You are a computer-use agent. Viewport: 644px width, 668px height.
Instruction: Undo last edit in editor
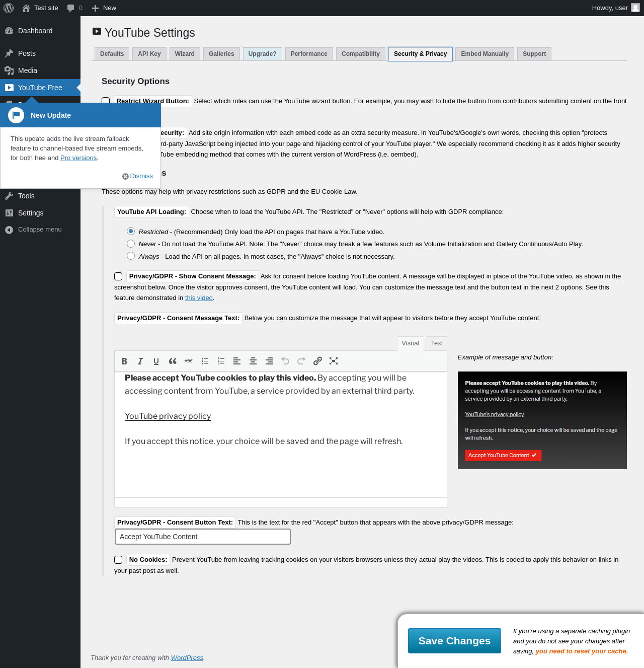(285, 361)
